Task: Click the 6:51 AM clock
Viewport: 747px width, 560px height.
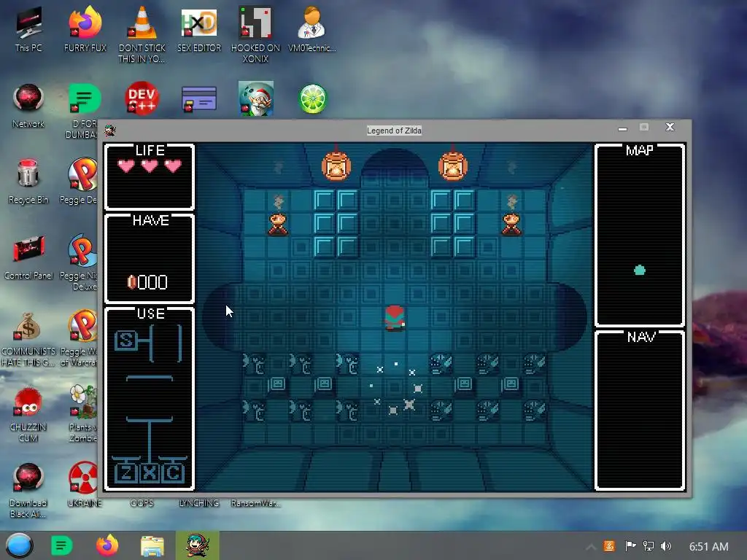Action: (x=708, y=547)
